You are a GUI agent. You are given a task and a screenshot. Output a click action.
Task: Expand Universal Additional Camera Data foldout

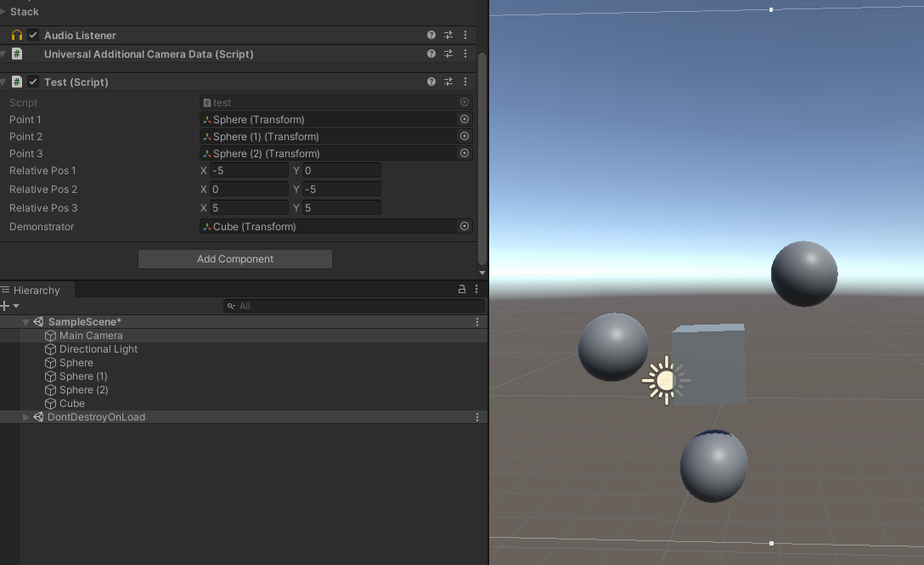[3, 54]
